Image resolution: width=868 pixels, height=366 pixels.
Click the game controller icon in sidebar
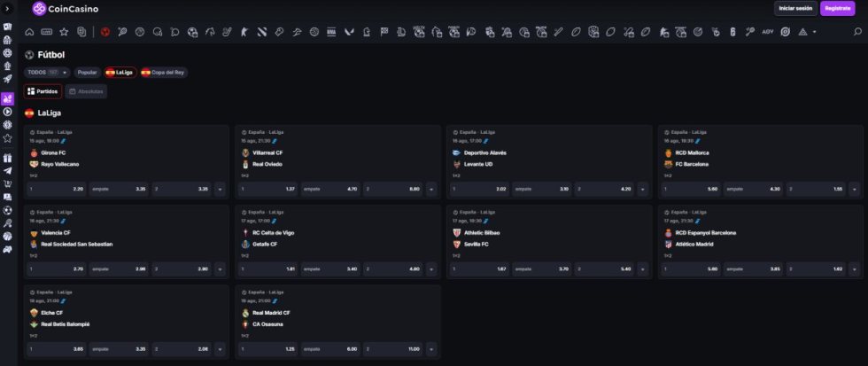coord(8,250)
